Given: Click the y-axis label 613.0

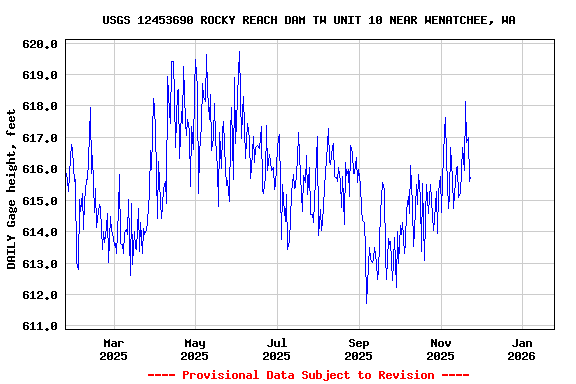Looking at the screenshot, I should pyautogui.click(x=40, y=264).
